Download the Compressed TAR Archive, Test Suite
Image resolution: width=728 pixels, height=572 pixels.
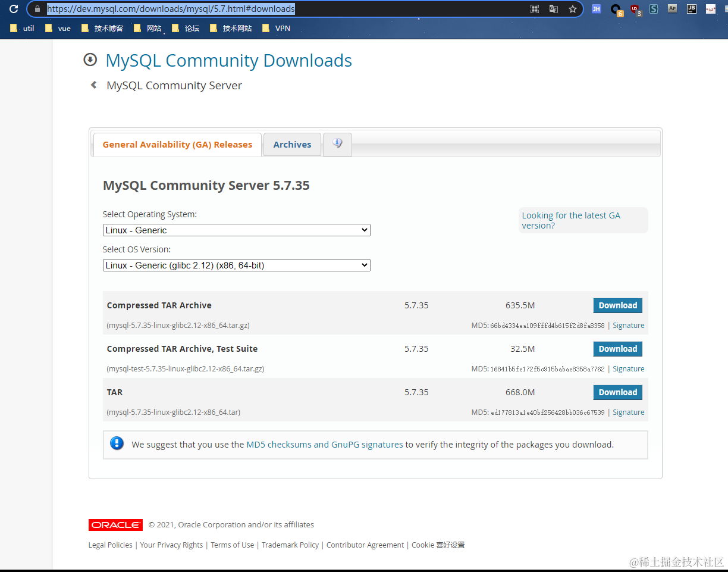[617, 349]
